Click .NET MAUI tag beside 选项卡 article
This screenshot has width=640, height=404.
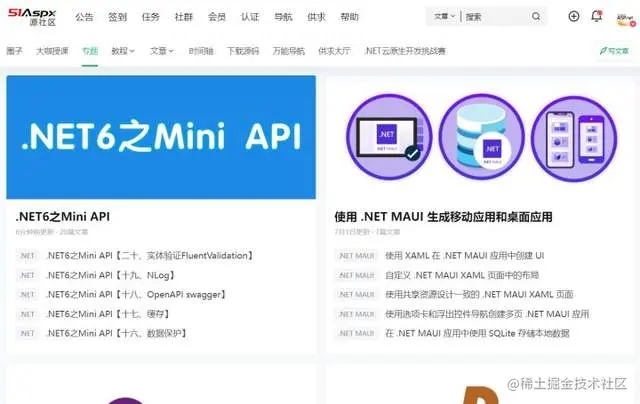356,314
